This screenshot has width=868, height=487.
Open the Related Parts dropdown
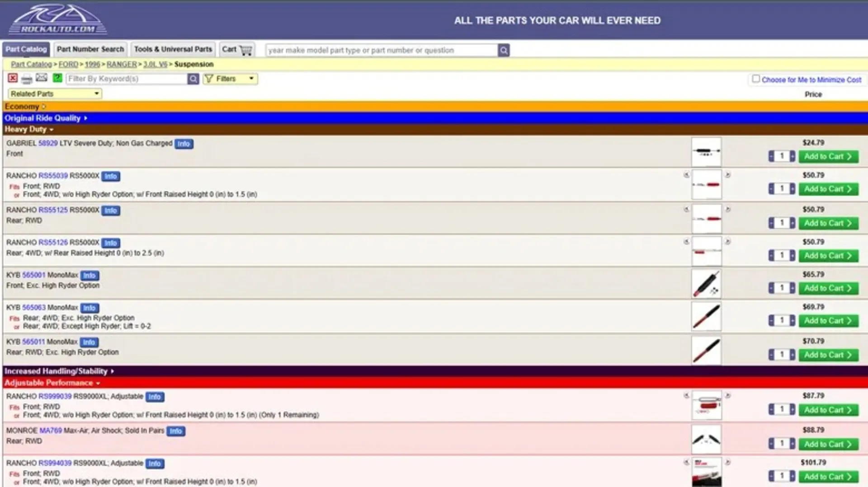pyautogui.click(x=55, y=94)
